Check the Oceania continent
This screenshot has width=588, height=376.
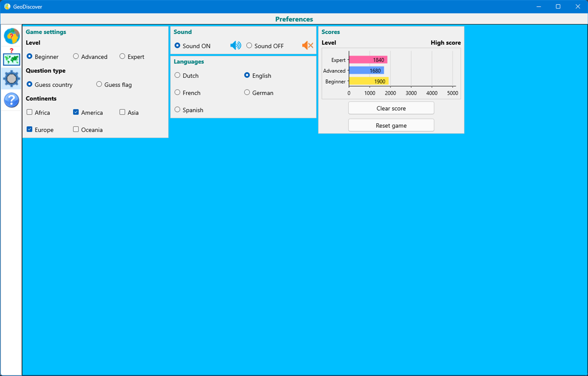(75, 129)
